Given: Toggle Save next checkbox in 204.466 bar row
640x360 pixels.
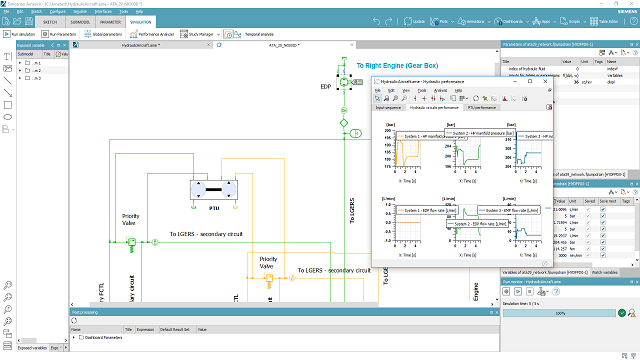Looking at the screenshot, I should tap(603, 242).
